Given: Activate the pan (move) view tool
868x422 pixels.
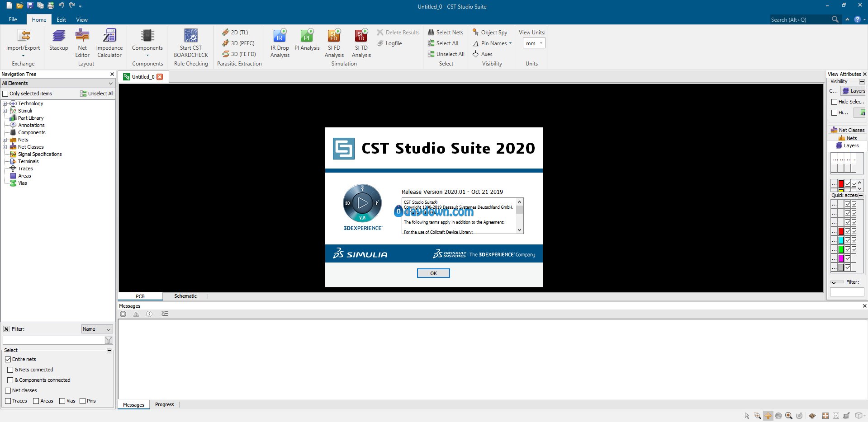Looking at the screenshot, I should [768, 416].
